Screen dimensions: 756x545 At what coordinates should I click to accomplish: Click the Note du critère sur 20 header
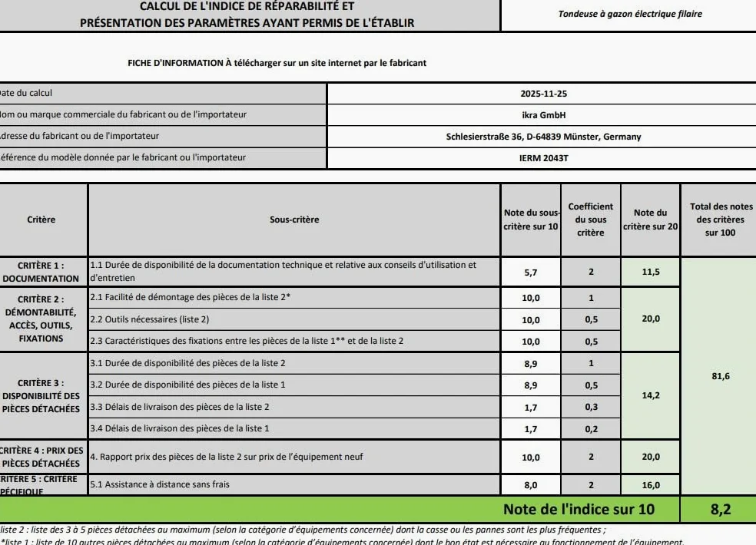click(651, 220)
